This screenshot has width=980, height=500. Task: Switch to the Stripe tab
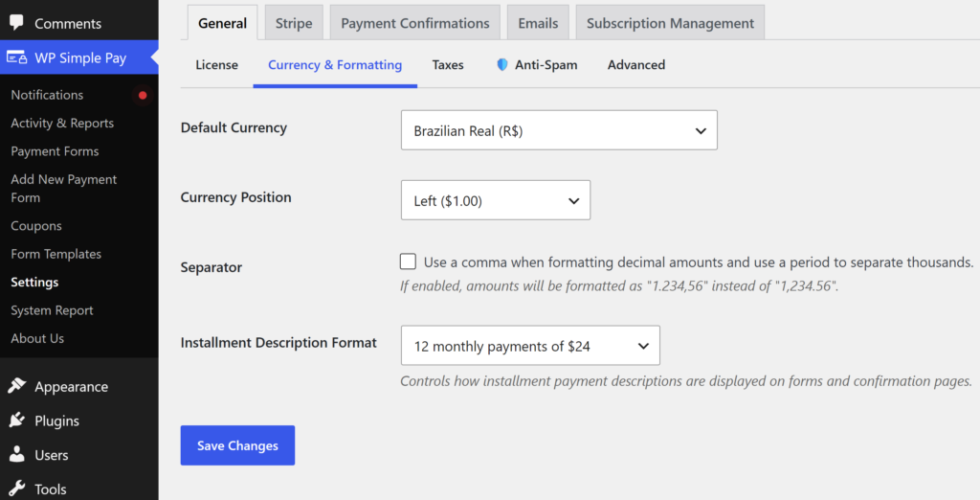click(x=294, y=23)
